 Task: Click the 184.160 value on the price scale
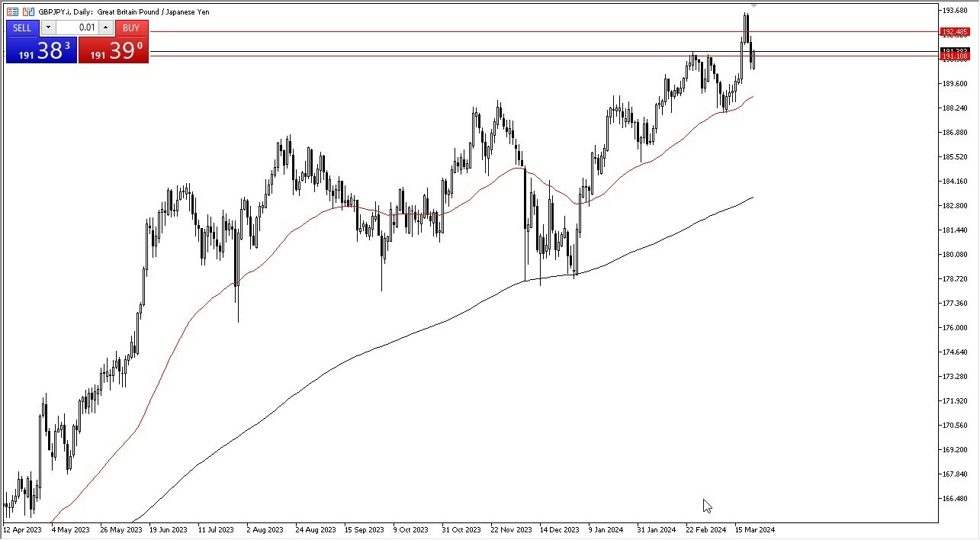click(956, 181)
